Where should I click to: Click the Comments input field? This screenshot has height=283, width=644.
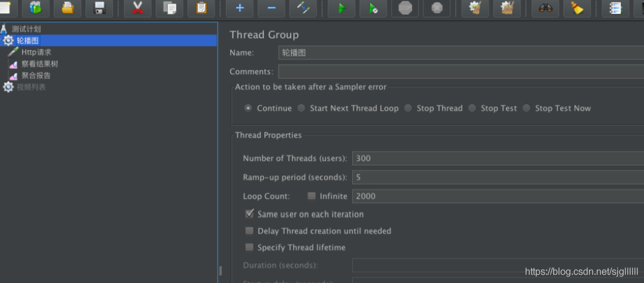click(461, 71)
